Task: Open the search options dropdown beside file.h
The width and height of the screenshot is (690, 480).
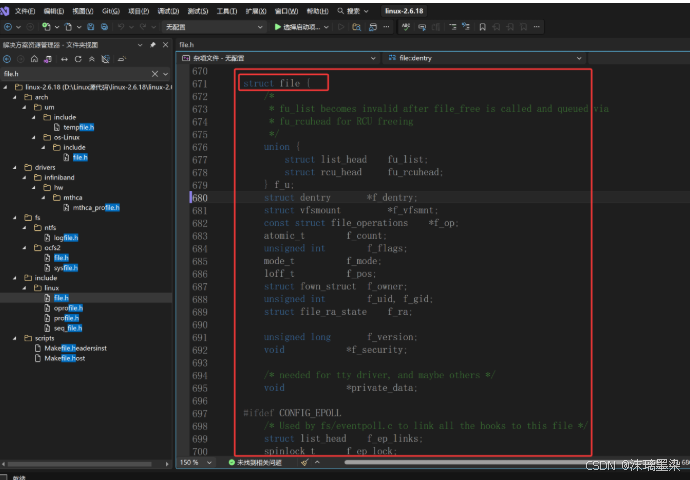Action: point(165,74)
